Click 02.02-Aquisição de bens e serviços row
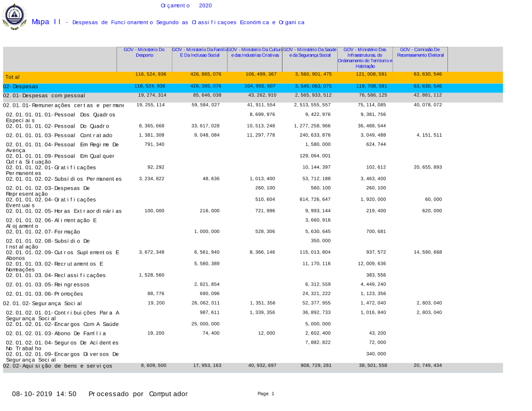 pos(57,366)
